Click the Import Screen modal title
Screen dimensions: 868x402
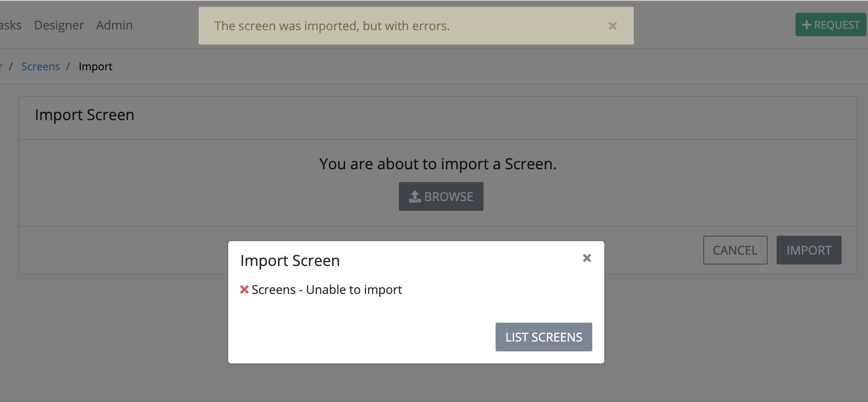point(290,260)
